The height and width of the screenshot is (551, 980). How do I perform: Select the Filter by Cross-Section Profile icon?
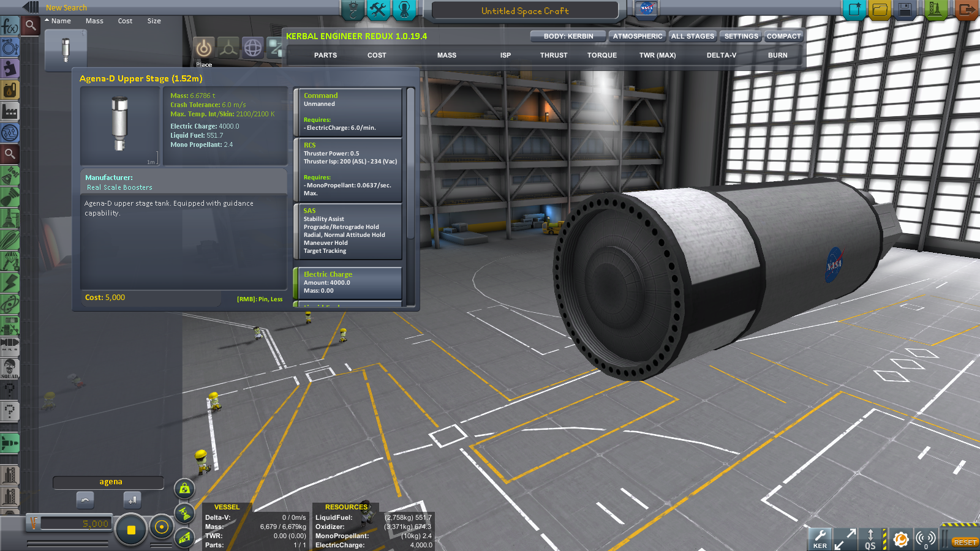pos(10,47)
